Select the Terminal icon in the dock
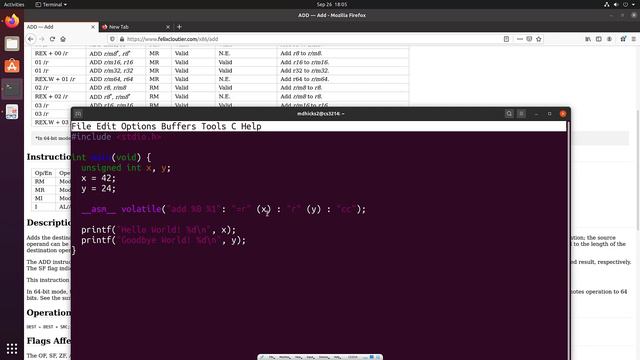The width and height of the screenshot is (640, 360). tap(12, 89)
